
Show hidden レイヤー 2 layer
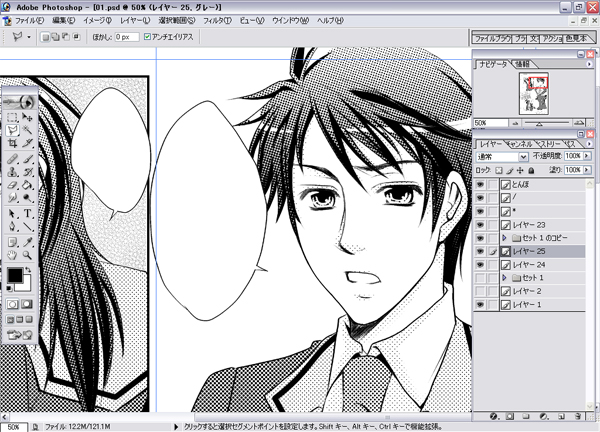tap(480, 291)
